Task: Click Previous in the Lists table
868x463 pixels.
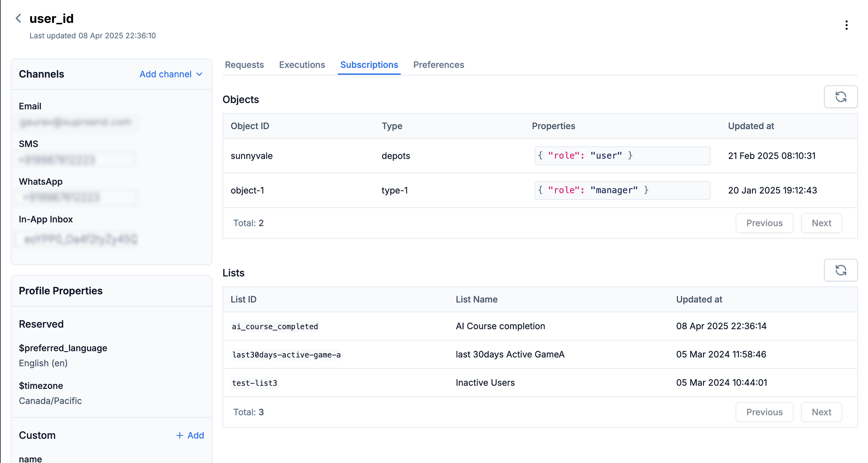Action: click(x=764, y=412)
